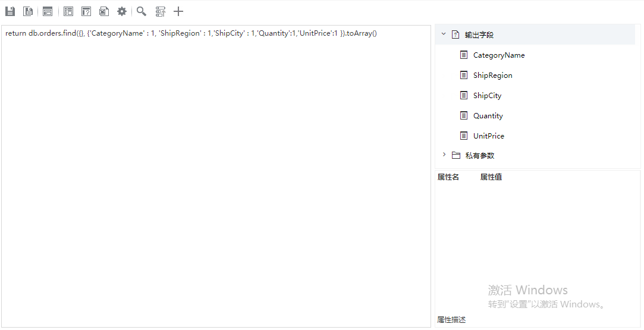
Task: Select the ShipRegion output field
Action: 492,75
